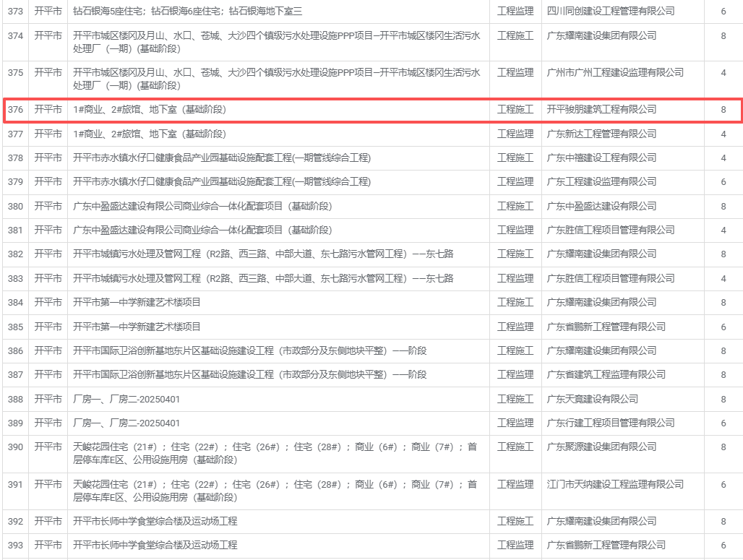Click row number 374 cell
The height and width of the screenshot is (560, 743).
(x=15, y=35)
